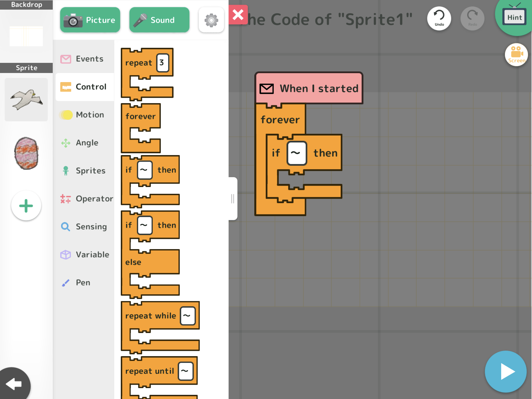Open the Angle category

(x=85, y=143)
